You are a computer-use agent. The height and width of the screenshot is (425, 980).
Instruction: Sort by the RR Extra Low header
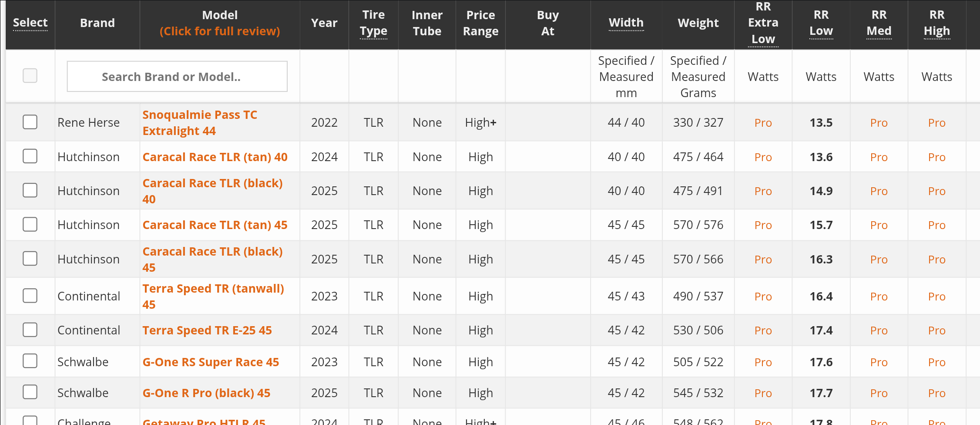click(763, 23)
